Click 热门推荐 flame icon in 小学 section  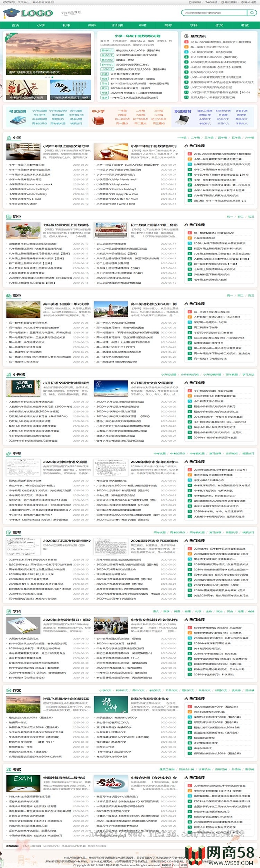coord(186,146)
